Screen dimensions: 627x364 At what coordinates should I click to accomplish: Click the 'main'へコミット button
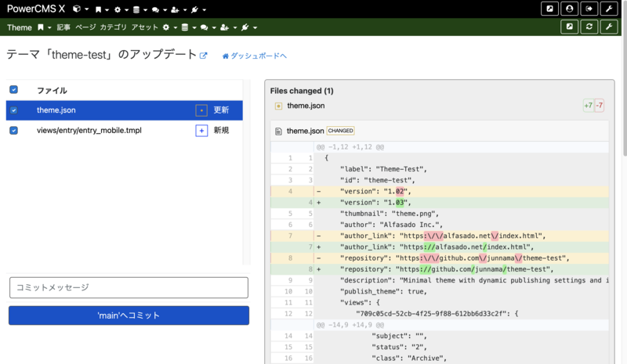click(129, 315)
